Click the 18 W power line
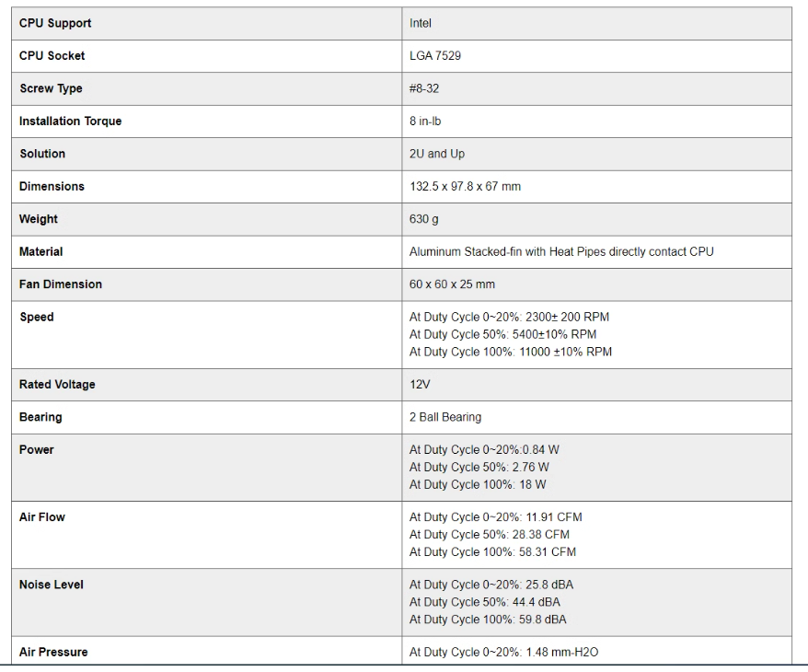Viewport: 808px width, 672px height. pyautogui.click(x=479, y=484)
